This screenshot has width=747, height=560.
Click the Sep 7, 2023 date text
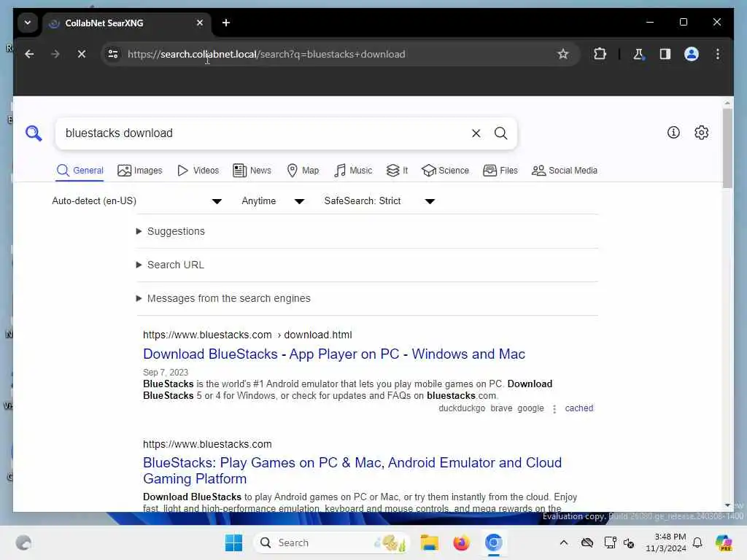coord(166,373)
